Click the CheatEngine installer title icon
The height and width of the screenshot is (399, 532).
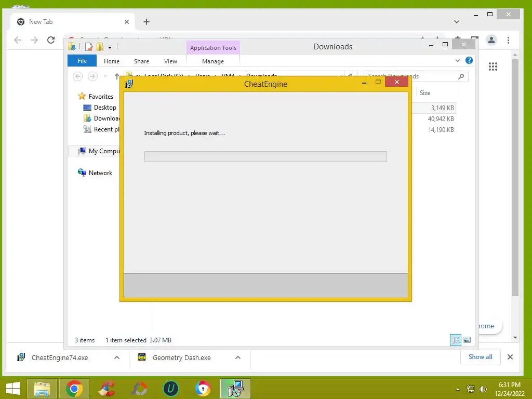click(x=129, y=84)
